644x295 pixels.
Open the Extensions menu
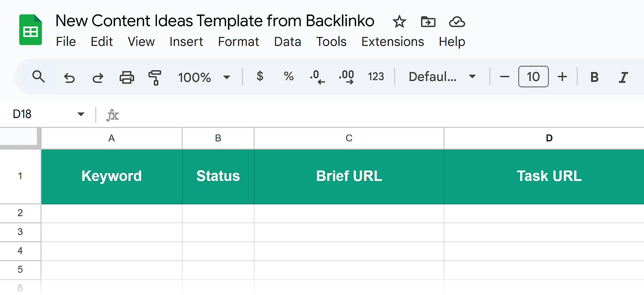393,42
